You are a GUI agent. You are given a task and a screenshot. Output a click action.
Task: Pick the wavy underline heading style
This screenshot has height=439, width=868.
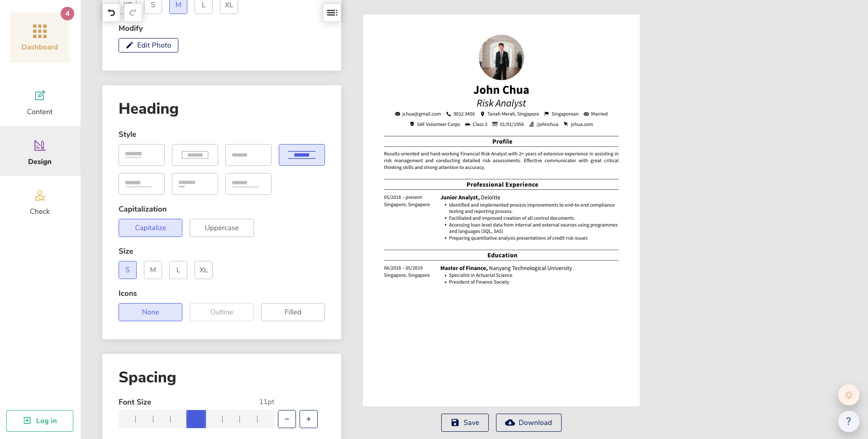[248, 184]
